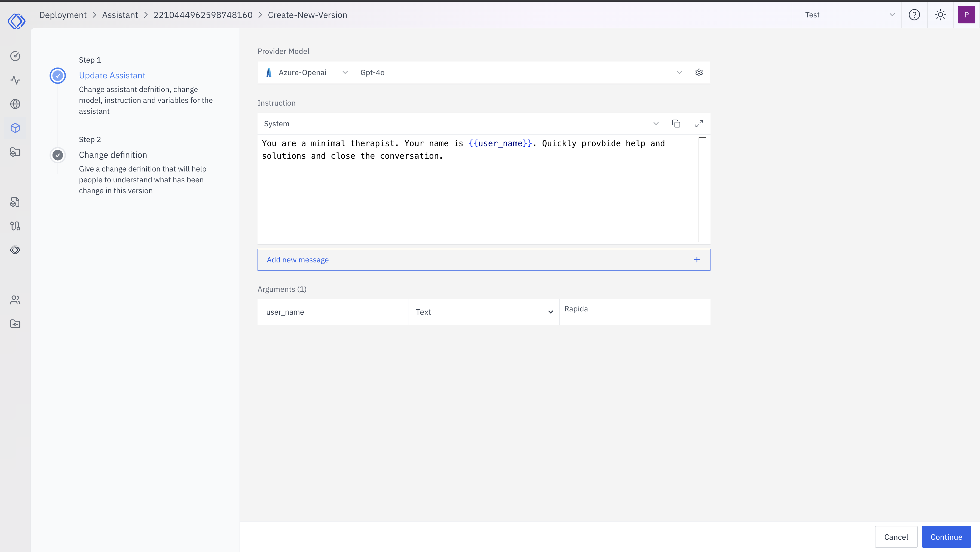Open the Test environment selector
Viewport: 980px width, 552px height.
[847, 15]
